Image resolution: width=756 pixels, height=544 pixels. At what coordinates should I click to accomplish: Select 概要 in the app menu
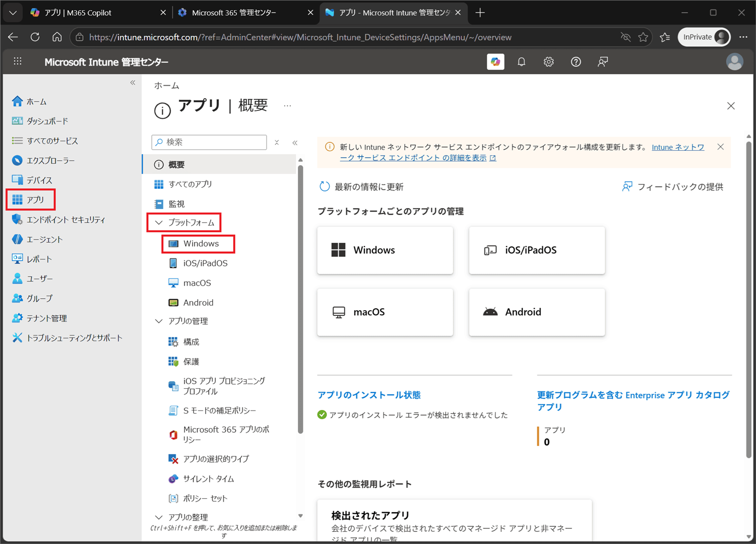click(219, 164)
